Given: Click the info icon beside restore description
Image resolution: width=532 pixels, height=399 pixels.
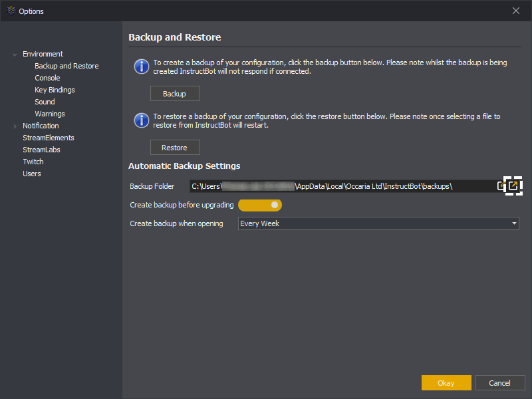Looking at the screenshot, I should point(141,120).
